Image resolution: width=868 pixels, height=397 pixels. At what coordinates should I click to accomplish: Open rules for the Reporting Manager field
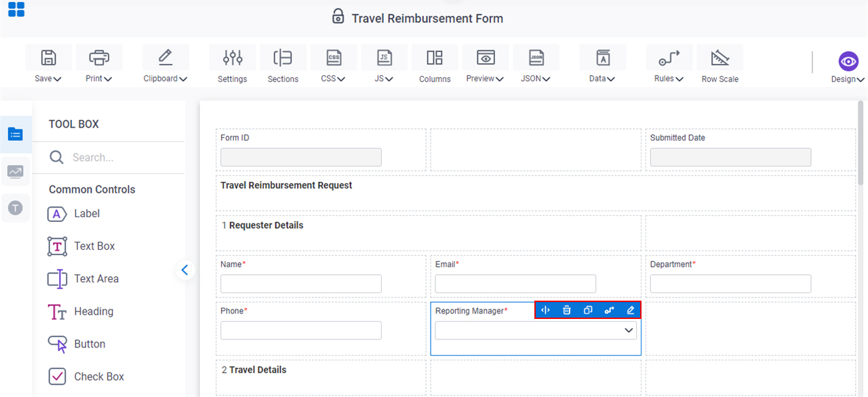point(609,310)
